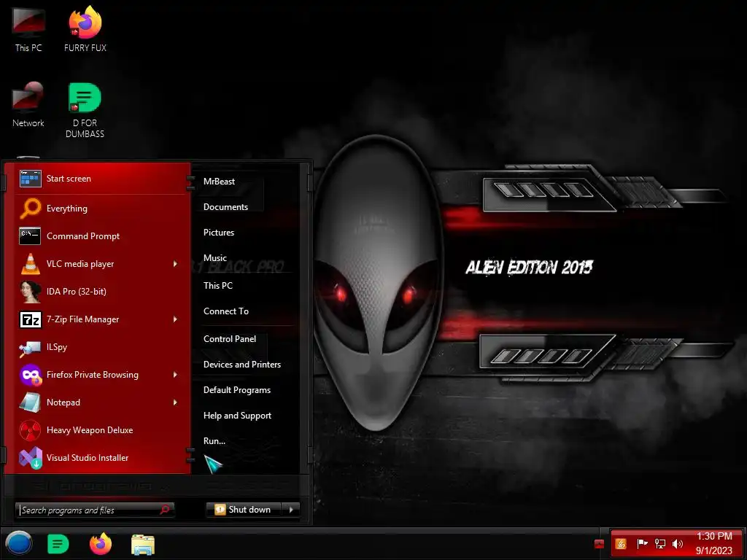Open Firefox from the taskbar
The image size is (747, 560).
[101, 544]
